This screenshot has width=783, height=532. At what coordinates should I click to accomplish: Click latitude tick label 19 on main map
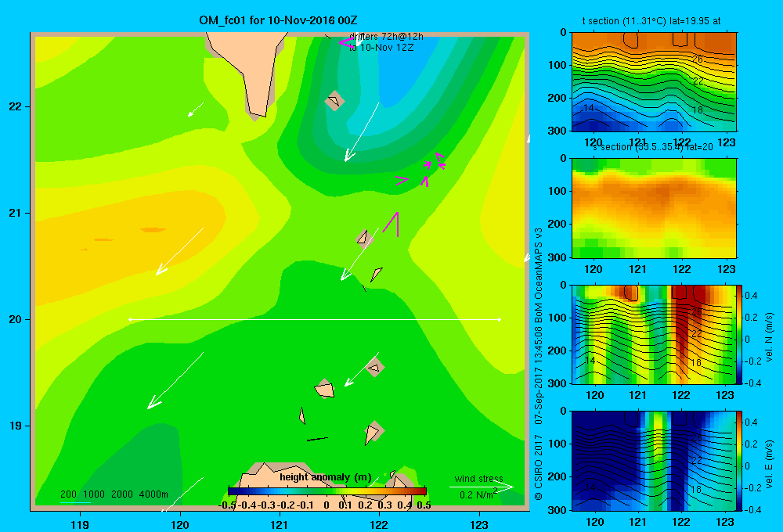[x=16, y=426]
